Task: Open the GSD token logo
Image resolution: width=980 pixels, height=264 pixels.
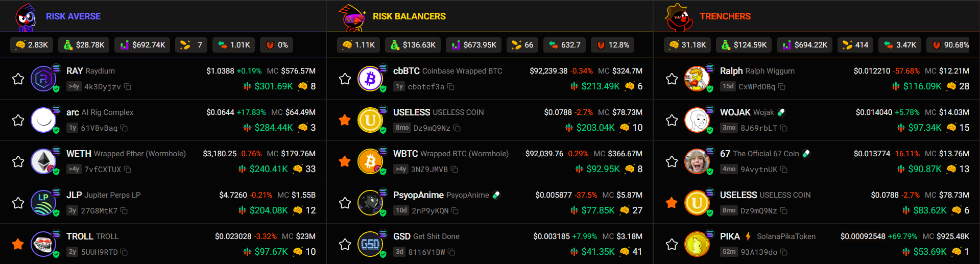Action: coord(370,244)
